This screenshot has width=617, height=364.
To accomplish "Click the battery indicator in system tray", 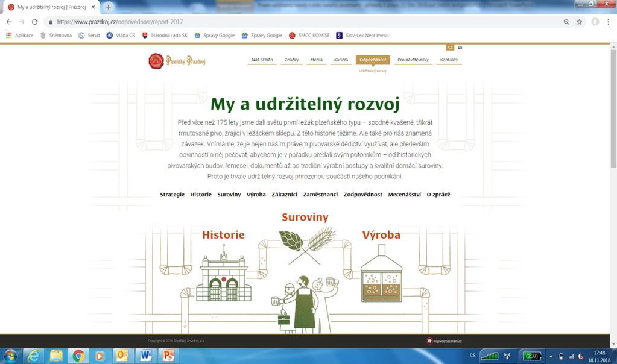I will point(532,356).
